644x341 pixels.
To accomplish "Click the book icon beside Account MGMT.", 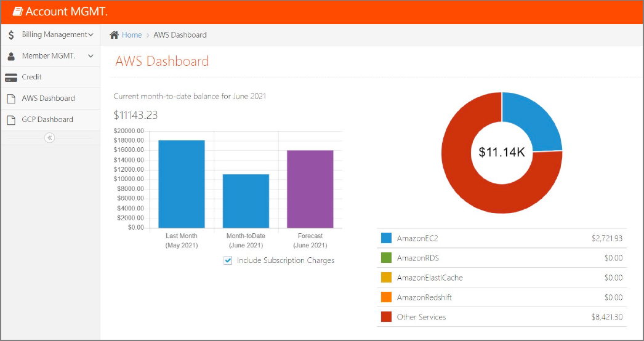I will [17, 12].
